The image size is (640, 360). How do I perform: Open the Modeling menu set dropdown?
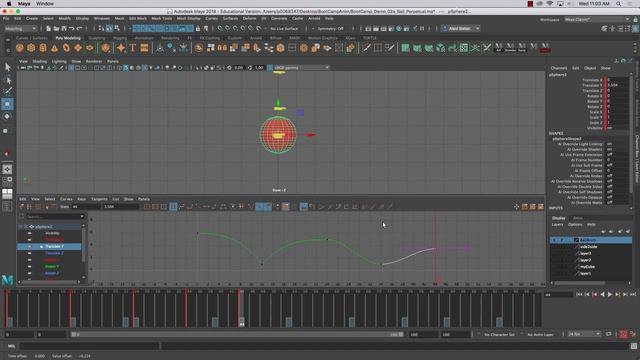pyautogui.click(x=20, y=29)
